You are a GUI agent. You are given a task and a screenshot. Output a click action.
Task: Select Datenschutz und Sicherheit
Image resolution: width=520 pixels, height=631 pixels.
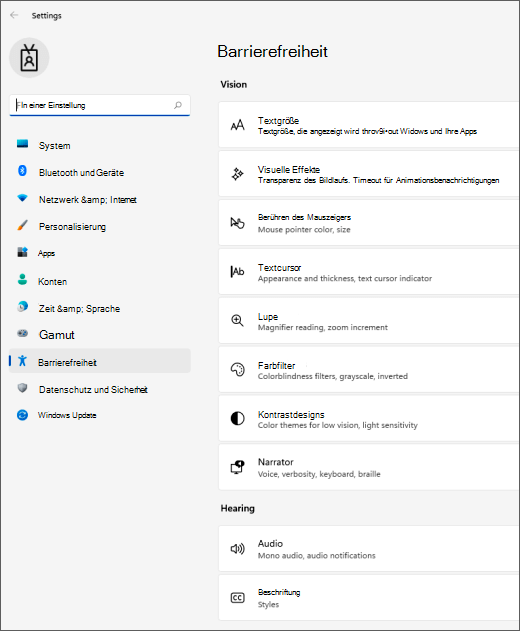[100, 390]
